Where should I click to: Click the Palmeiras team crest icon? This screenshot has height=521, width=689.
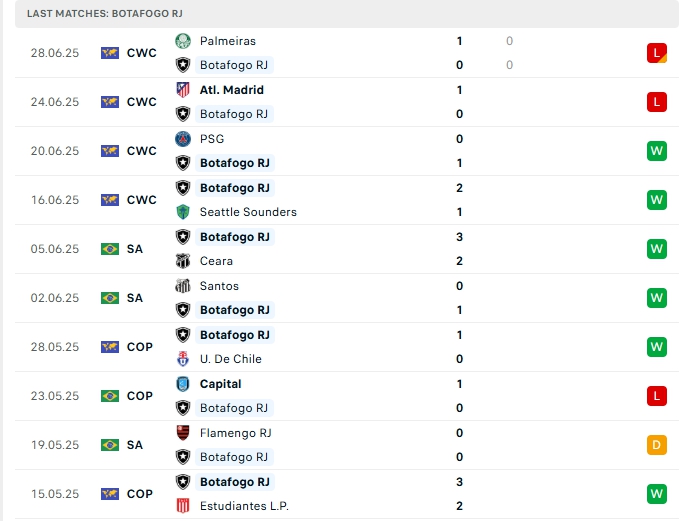click(x=183, y=41)
